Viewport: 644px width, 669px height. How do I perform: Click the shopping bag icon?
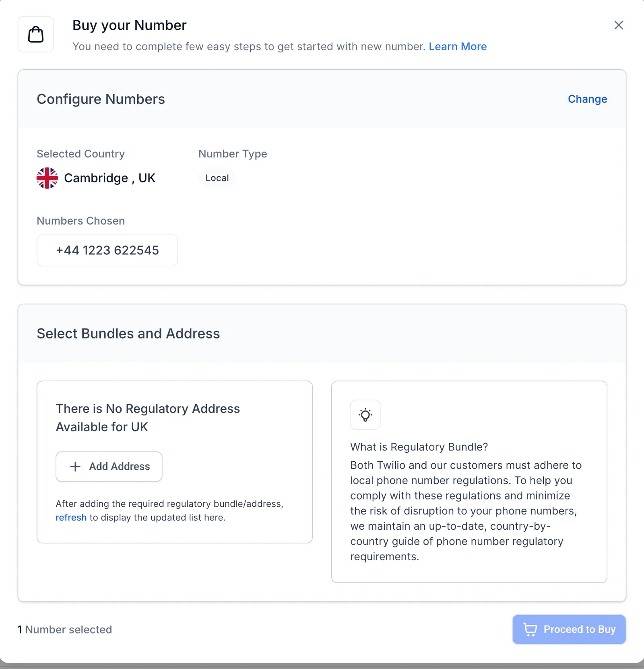(x=36, y=34)
